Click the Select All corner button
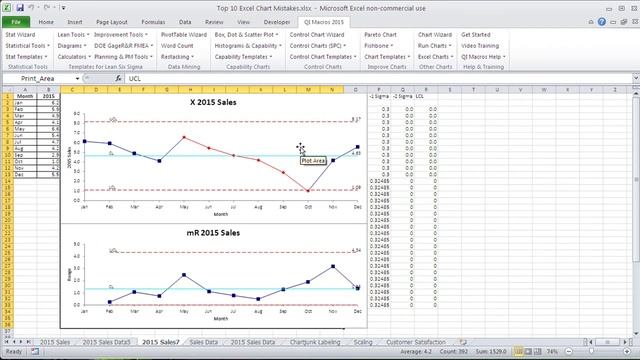640x360 pixels. 8,90
